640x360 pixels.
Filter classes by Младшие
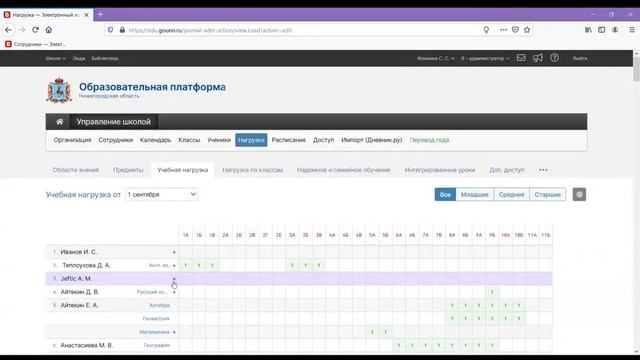tap(475, 194)
